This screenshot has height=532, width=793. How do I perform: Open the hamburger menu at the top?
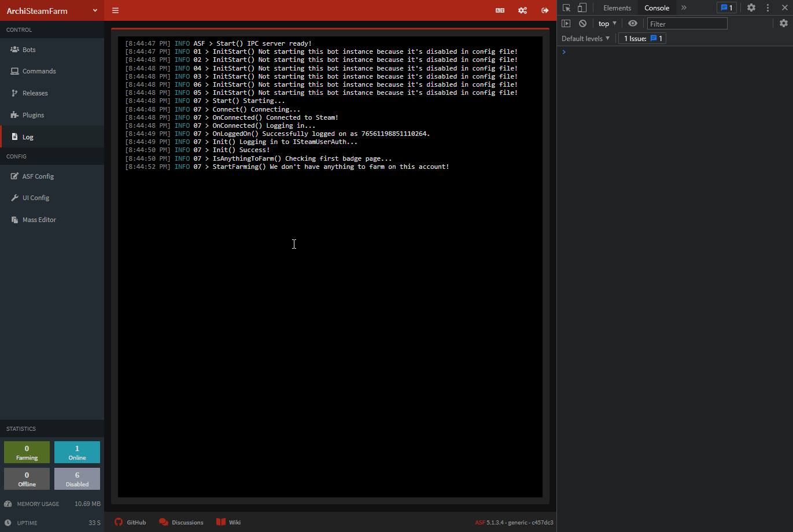115,10
